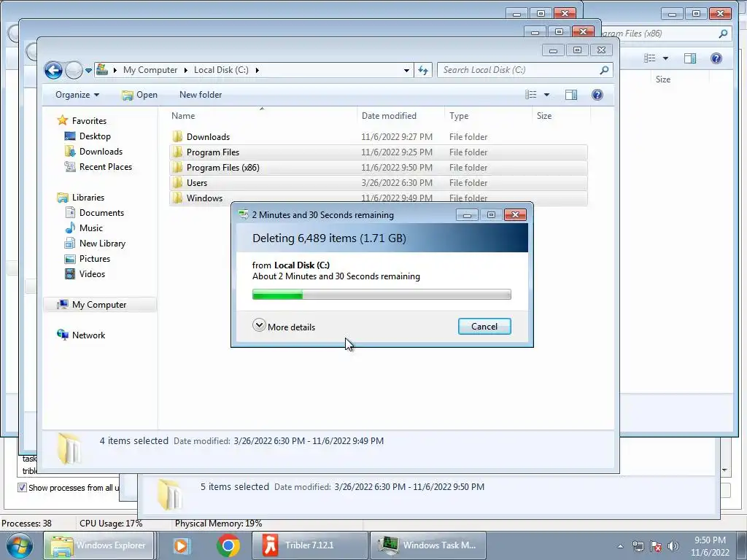Viewport: 747px width, 560px height.
Task: Open More view options dropdown arrow
Action: point(546,95)
